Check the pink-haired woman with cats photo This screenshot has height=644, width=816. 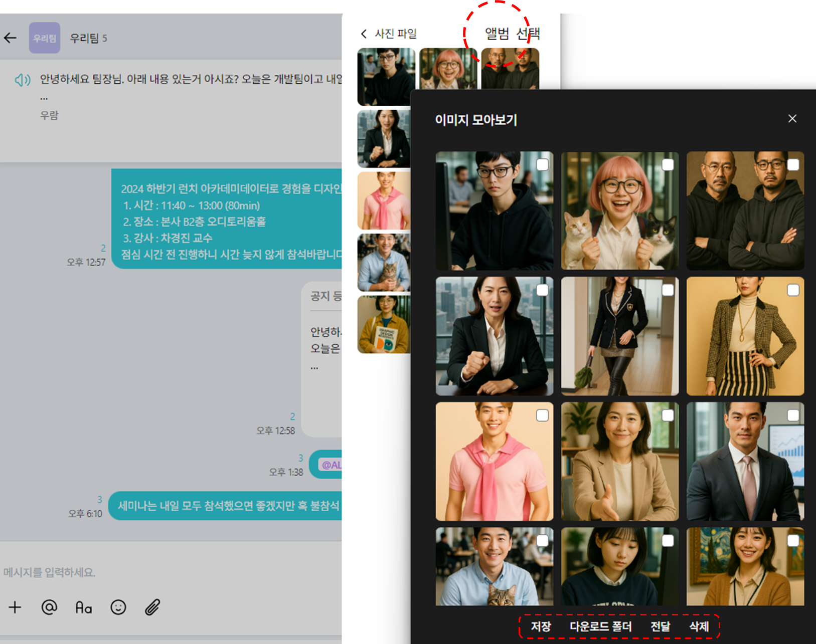(x=668, y=165)
